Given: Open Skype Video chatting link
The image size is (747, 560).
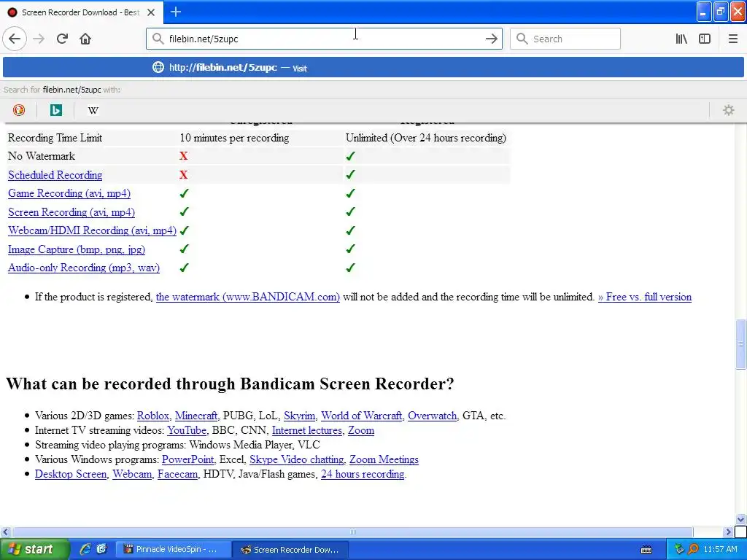Looking at the screenshot, I should (296, 459).
